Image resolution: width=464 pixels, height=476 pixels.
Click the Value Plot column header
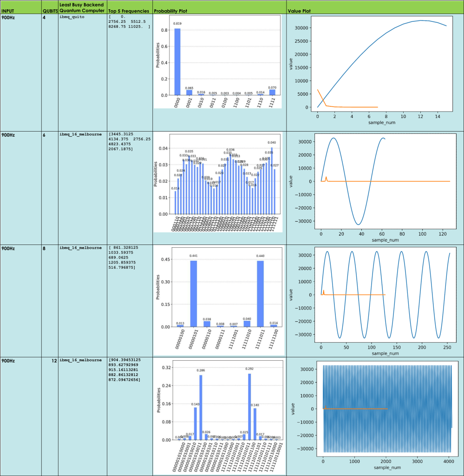point(299,11)
